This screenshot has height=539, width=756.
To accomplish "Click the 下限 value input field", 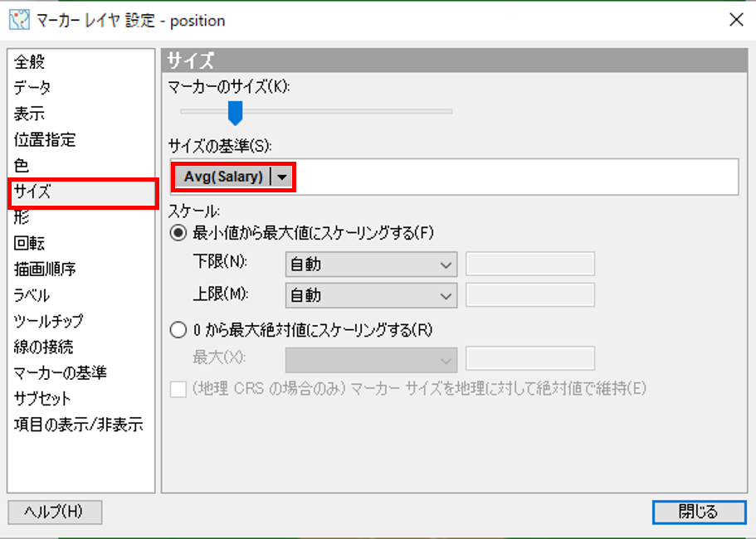I will (x=530, y=264).
